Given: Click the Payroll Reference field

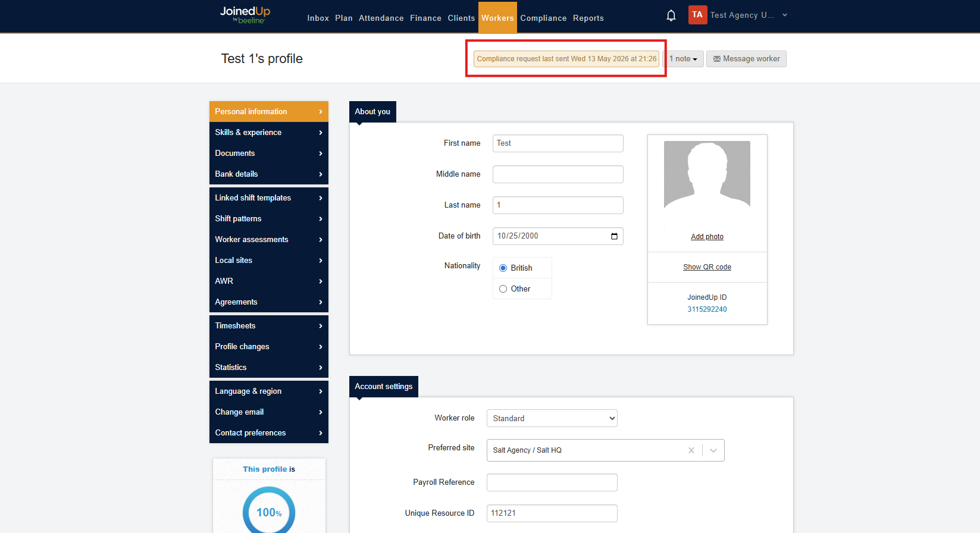Looking at the screenshot, I should (x=552, y=482).
